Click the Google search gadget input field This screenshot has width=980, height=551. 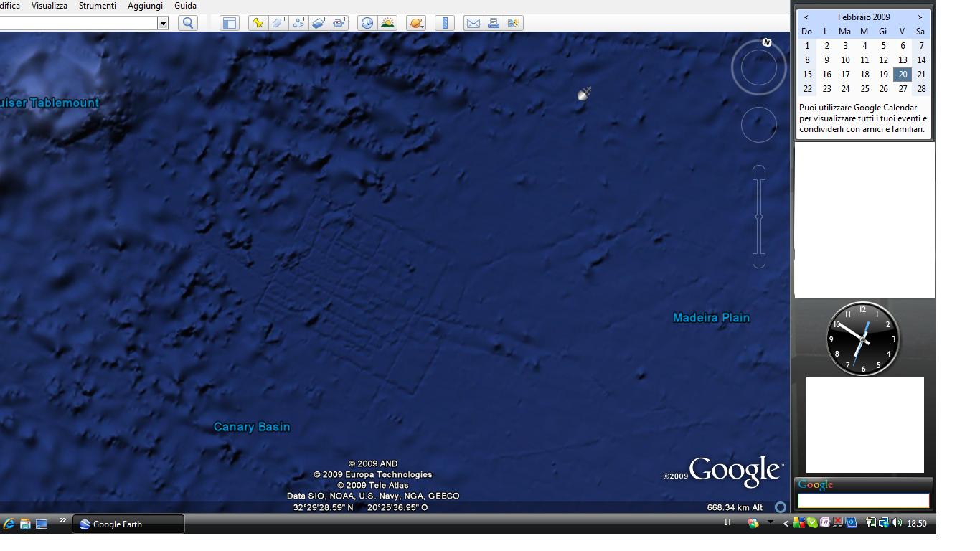click(863, 501)
